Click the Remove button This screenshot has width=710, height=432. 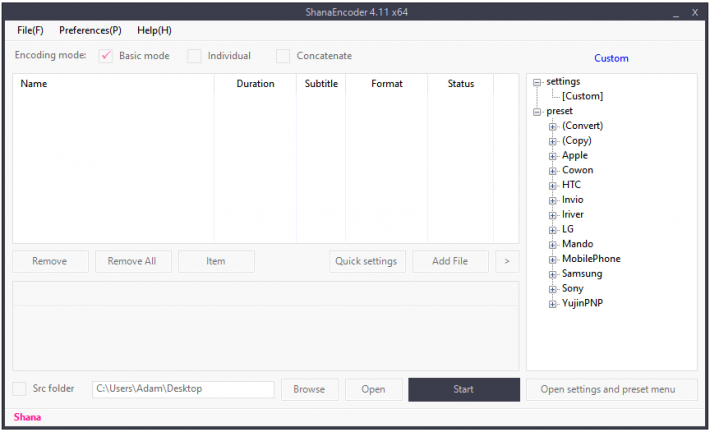click(50, 261)
